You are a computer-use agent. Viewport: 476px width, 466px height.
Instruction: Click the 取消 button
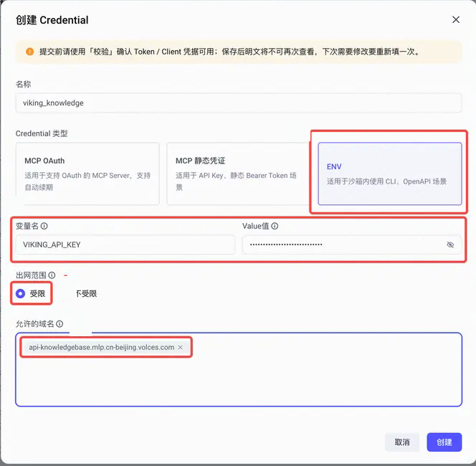(x=402, y=442)
